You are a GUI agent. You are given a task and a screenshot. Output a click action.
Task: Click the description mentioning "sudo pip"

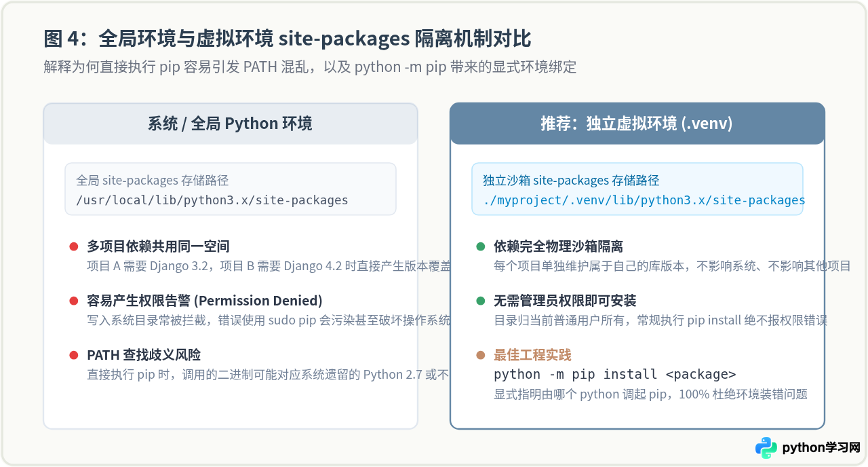click(269, 320)
